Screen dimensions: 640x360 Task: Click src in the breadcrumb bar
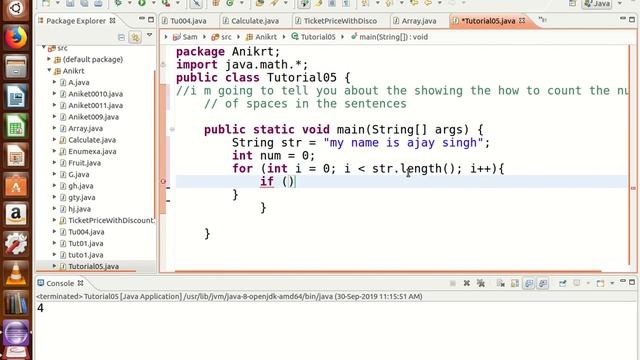click(222, 37)
